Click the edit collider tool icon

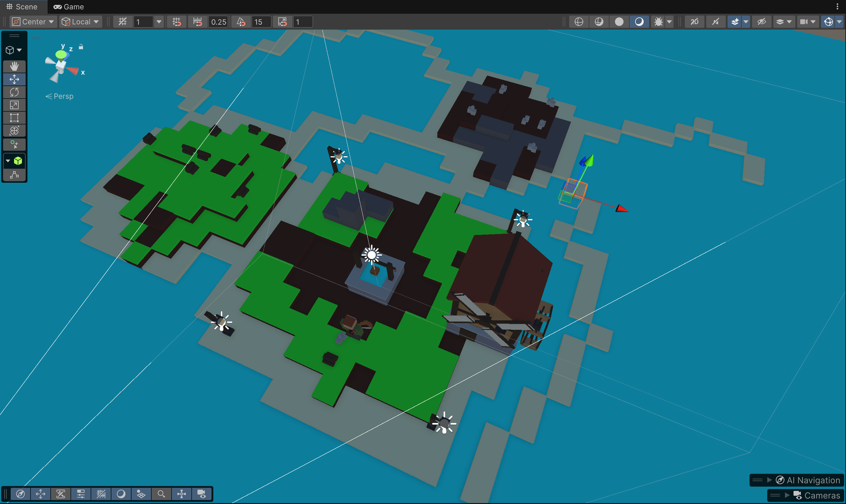pyautogui.click(x=14, y=175)
